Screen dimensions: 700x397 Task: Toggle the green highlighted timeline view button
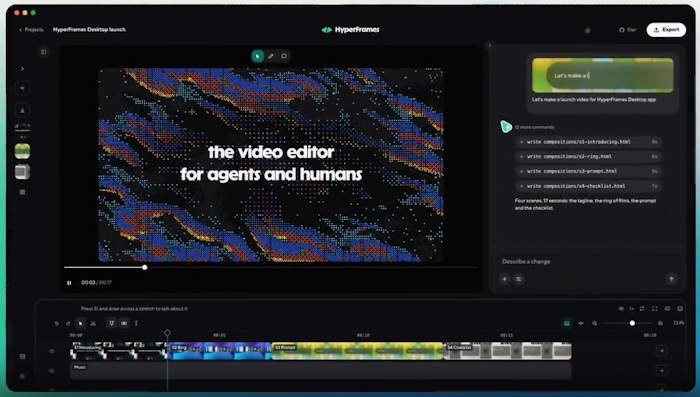[x=567, y=323]
